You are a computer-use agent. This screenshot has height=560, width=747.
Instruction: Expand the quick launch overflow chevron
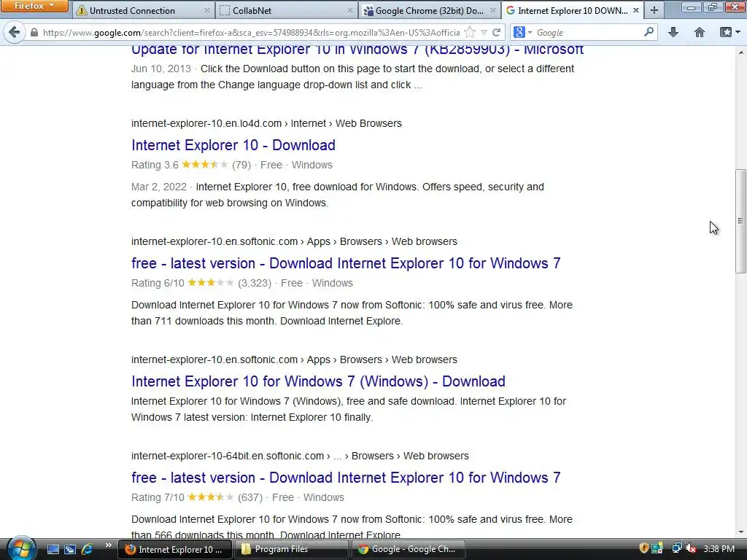point(108,545)
